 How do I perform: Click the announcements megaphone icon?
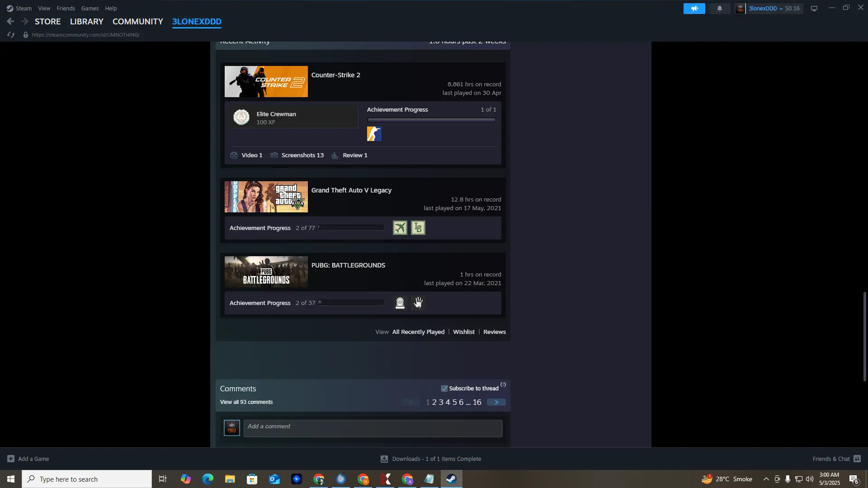(x=694, y=9)
